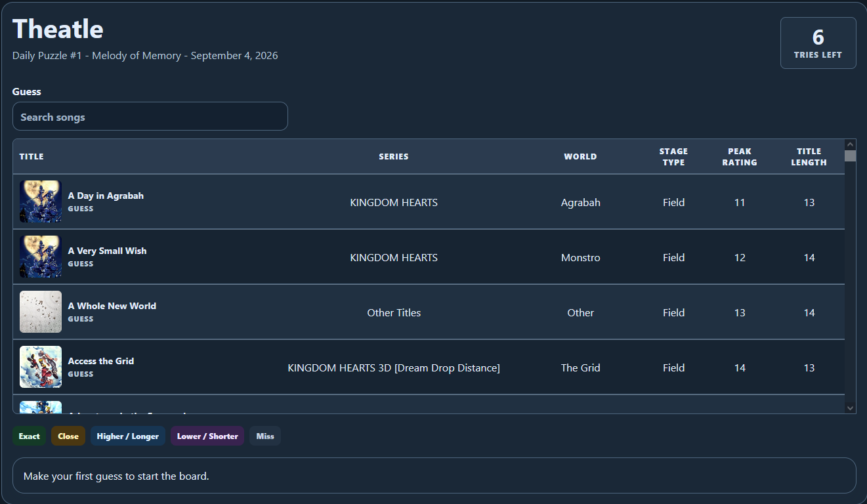Click the scroll up arrow of song list
The image size is (867, 504).
point(851,144)
